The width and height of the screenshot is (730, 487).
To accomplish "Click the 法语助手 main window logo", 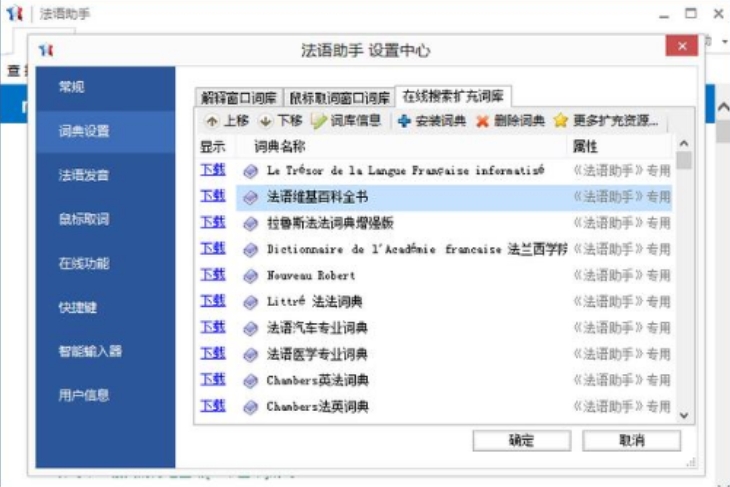I will pyautogui.click(x=14, y=13).
